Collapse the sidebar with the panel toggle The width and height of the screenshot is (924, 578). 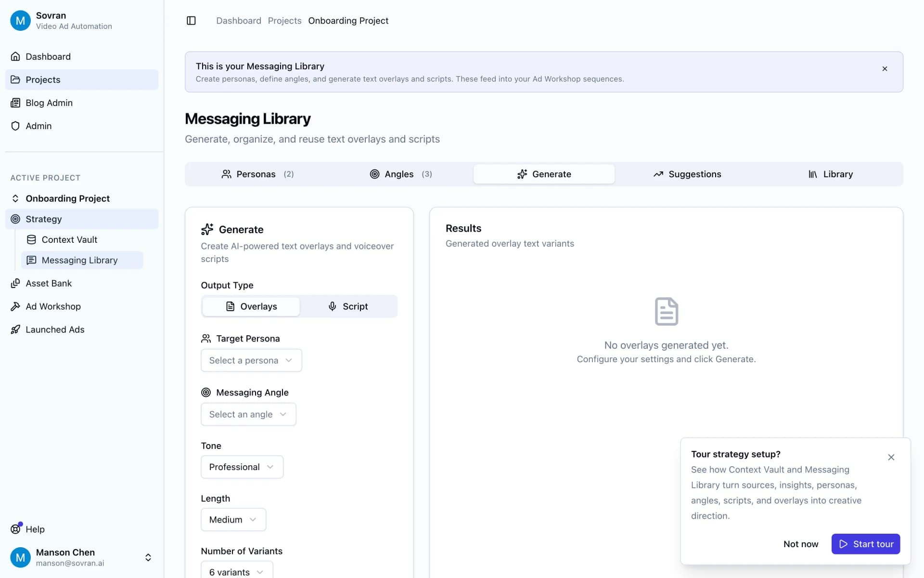[x=191, y=20]
